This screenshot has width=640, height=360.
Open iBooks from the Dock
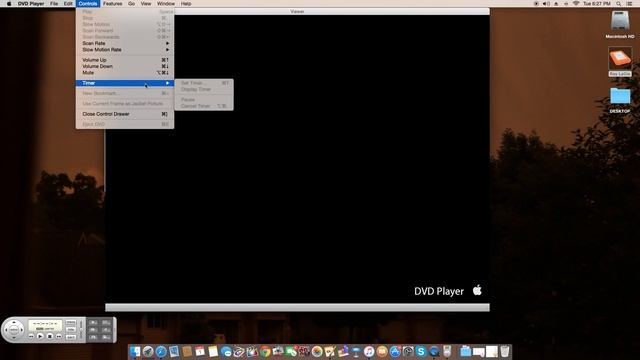pos(382,351)
